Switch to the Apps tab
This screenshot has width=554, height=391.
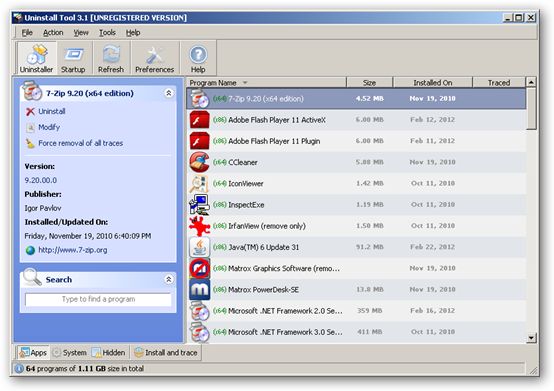33,353
